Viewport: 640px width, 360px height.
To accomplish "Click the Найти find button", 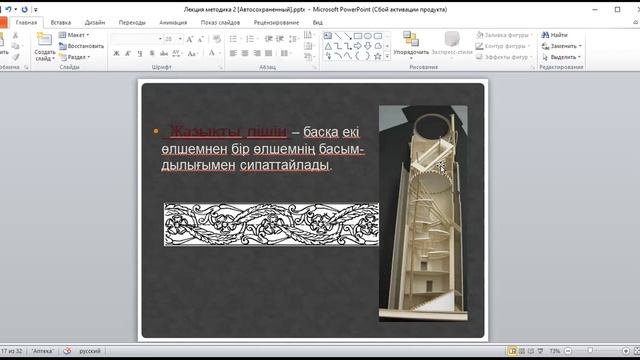I will pos(554,35).
